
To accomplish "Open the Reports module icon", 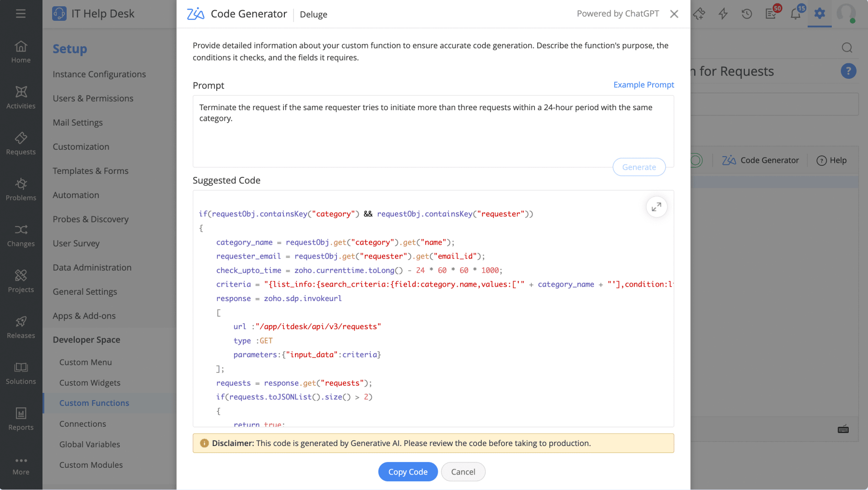I will (x=21, y=418).
